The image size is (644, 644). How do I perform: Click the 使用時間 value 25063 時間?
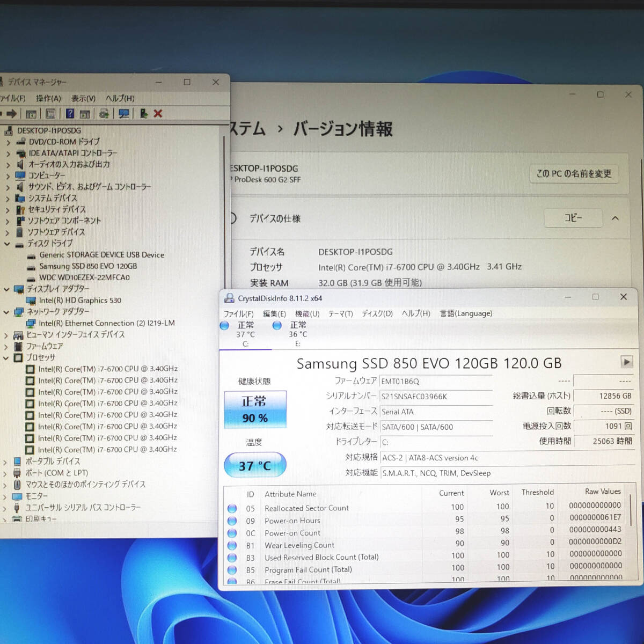point(603,441)
